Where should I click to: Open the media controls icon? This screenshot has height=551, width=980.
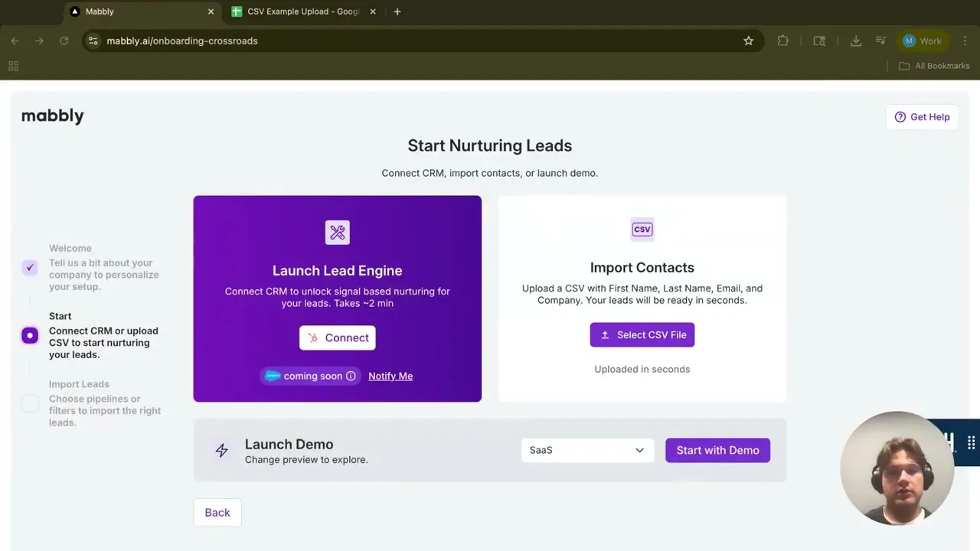[x=880, y=41]
